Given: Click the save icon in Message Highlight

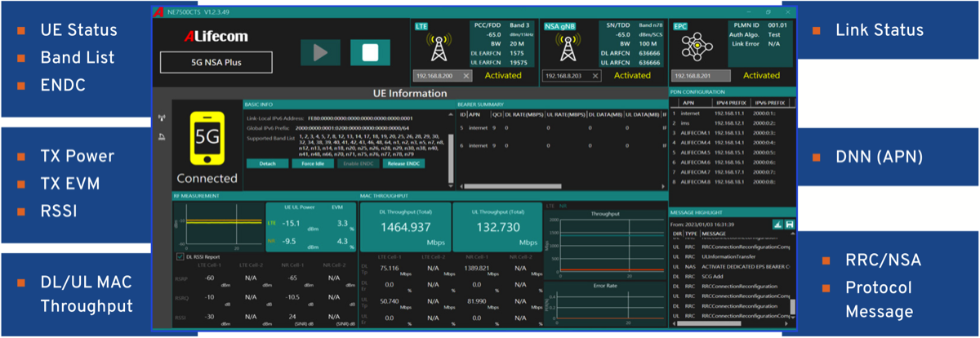Looking at the screenshot, I should click(x=791, y=224).
